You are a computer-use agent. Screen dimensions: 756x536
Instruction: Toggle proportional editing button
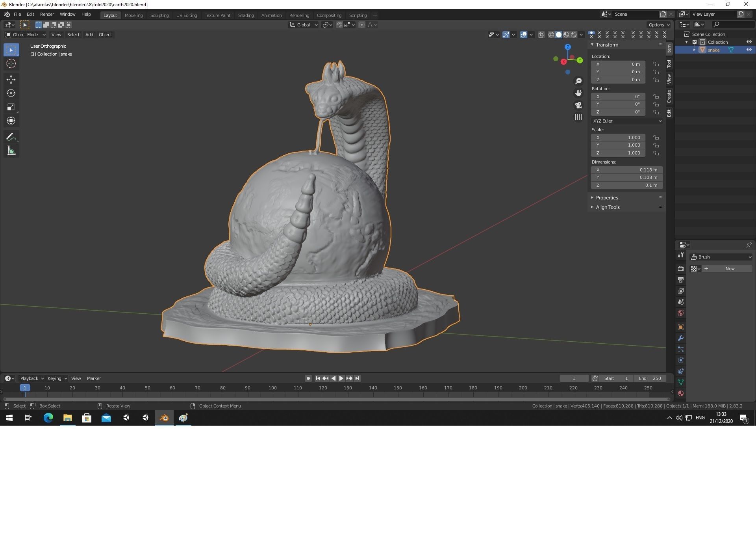click(x=362, y=25)
